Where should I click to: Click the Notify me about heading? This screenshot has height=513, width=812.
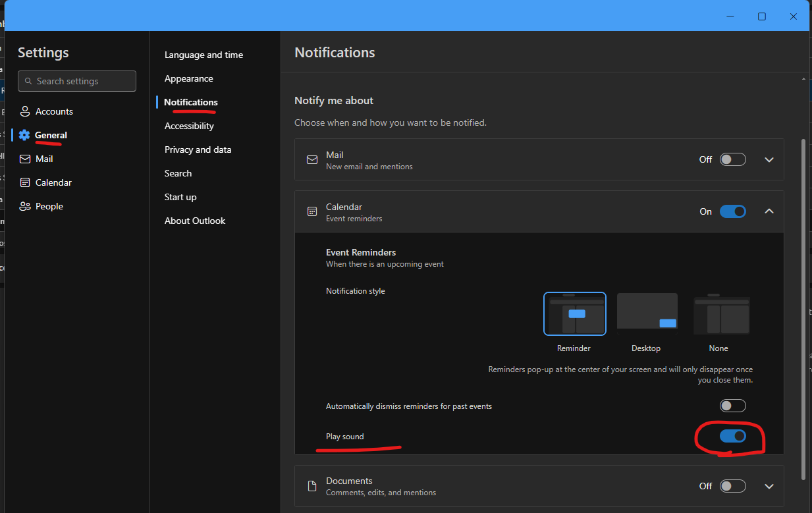(x=334, y=101)
